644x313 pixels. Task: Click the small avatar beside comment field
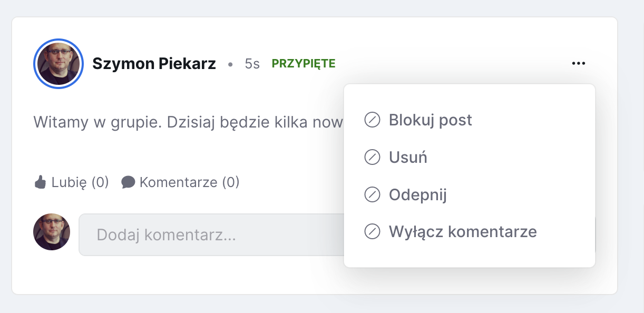coord(52,232)
